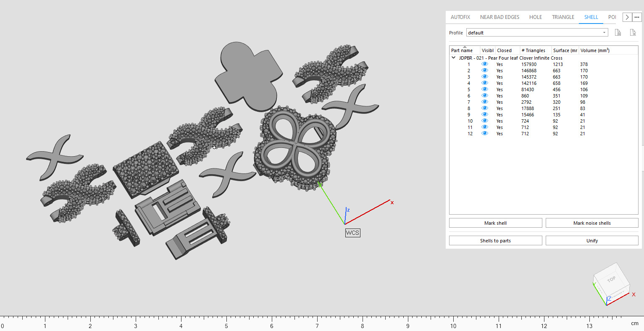The height and width of the screenshot is (331, 644).
Task: Select the JDPBR - 021 Pear Four leaf Clover part
Action: pos(510,58)
